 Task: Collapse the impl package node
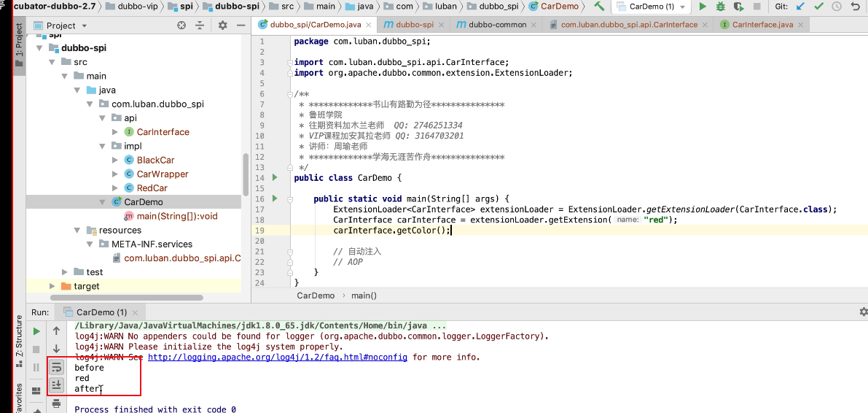tap(103, 146)
